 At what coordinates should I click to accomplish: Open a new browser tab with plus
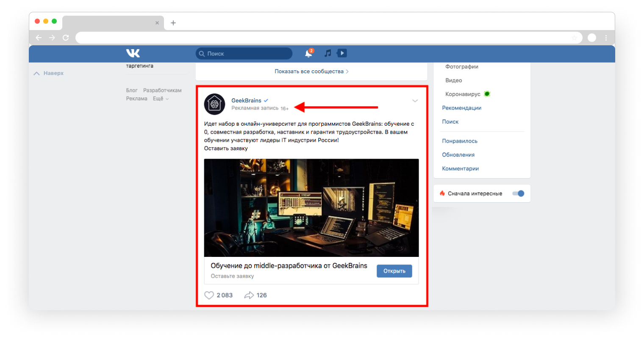(x=173, y=23)
